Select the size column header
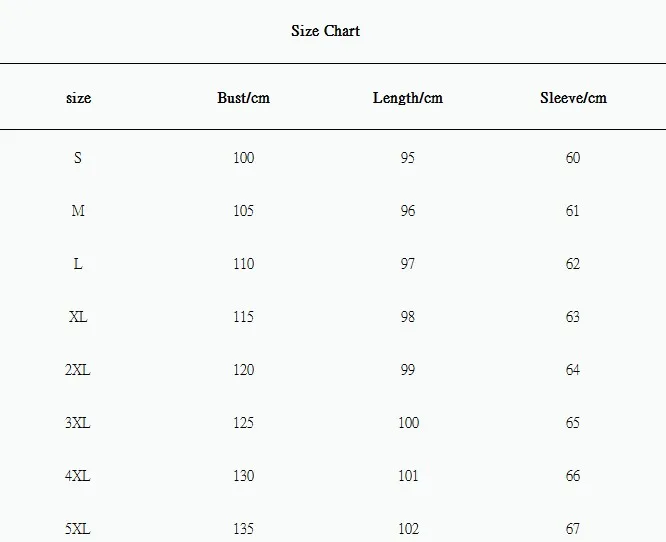Viewport: 666px width, 542px height. tap(79, 98)
